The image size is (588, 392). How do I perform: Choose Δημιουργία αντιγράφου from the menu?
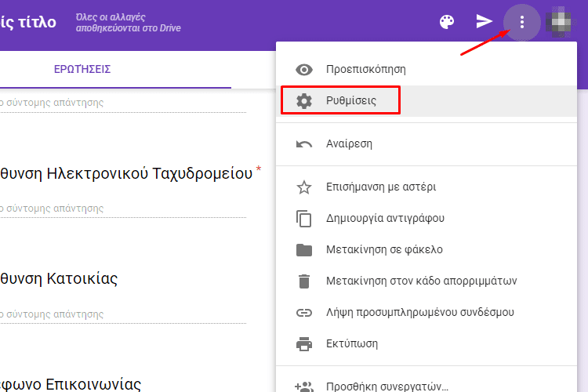[x=426, y=218]
